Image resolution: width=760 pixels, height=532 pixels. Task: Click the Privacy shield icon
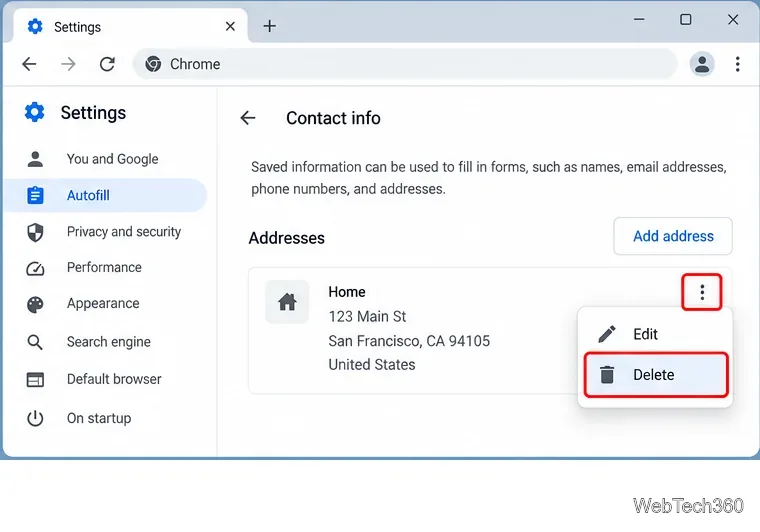point(35,232)
